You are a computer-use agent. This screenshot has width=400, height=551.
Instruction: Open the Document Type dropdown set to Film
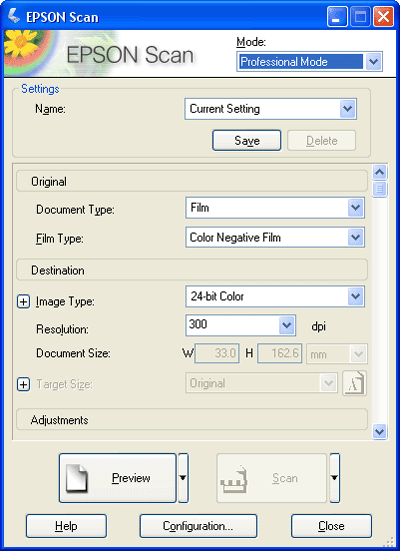tap(275, 208)
